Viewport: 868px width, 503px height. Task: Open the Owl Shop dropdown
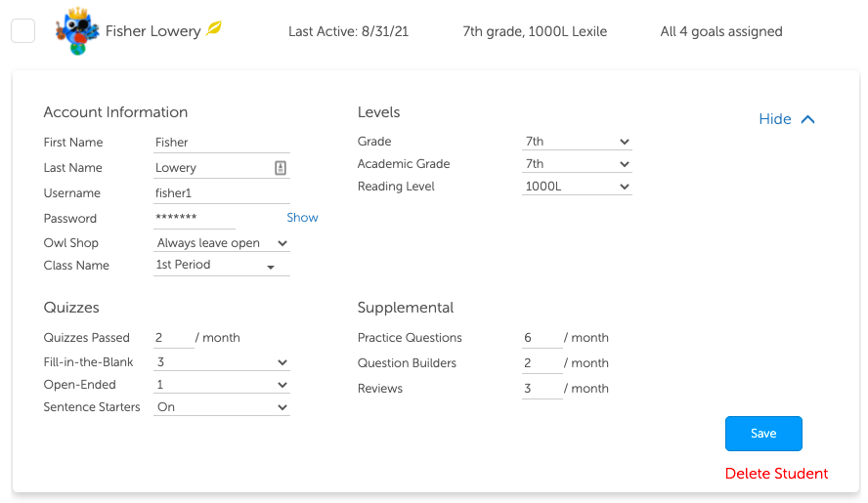(x=222, y=243)
